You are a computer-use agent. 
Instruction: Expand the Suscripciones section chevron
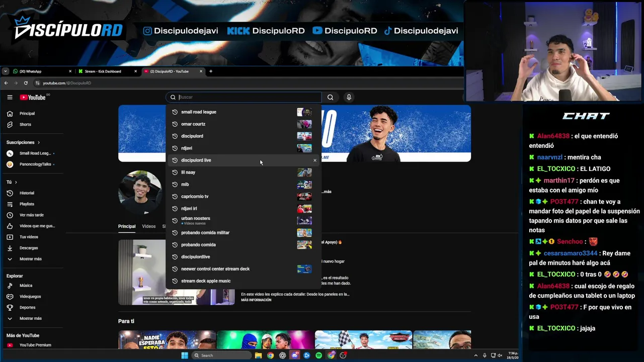38,142
